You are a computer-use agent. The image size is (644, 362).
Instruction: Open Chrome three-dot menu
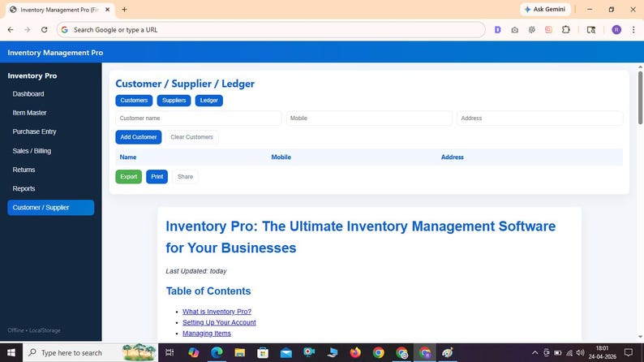[x=633, y=29]
